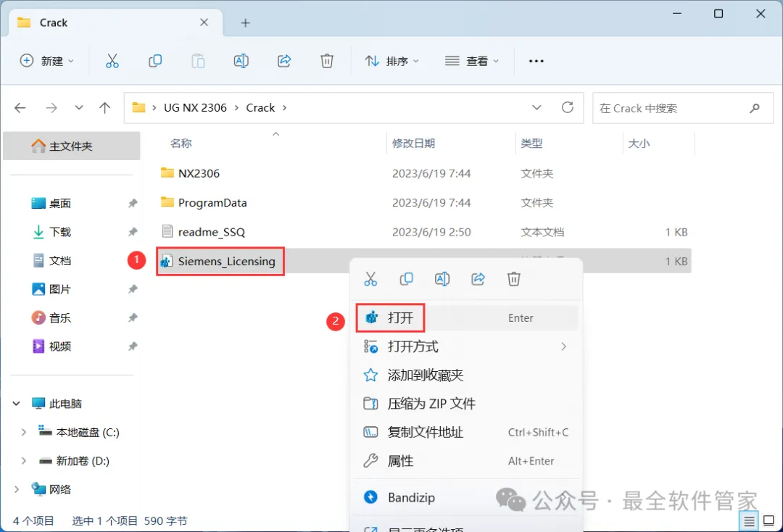Open Bandizip entry in context menu
The width and height of the screenshot is (783, 532).
pos(466,497)
